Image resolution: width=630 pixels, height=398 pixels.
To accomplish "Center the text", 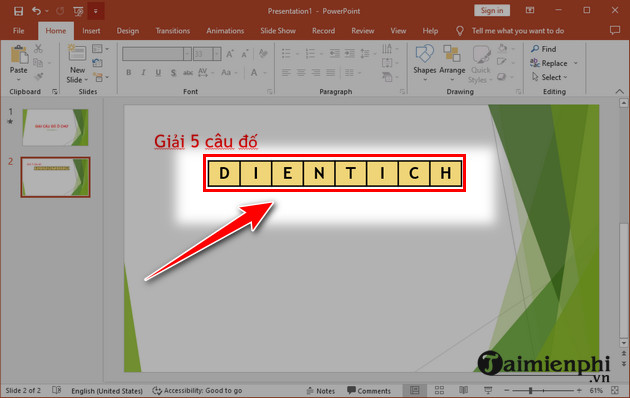I will (x=301, y=73).
